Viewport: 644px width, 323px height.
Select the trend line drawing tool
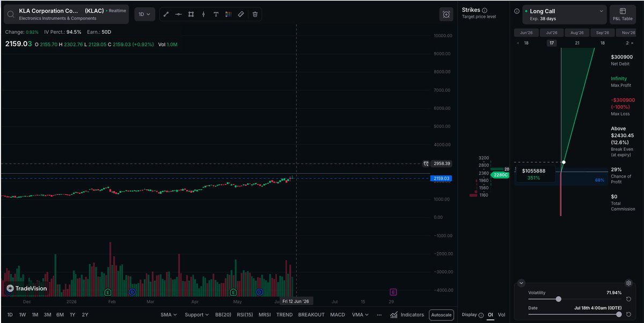click(x=166, y=14)
